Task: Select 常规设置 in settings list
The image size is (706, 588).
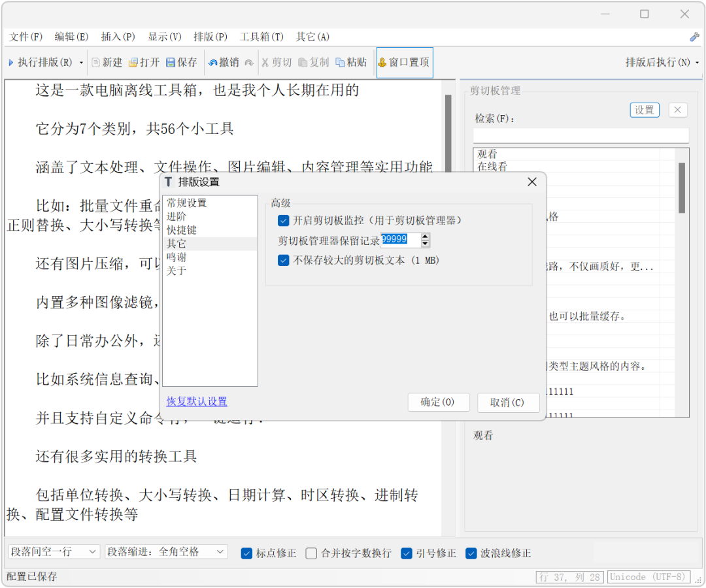Action: click(210, 203)
